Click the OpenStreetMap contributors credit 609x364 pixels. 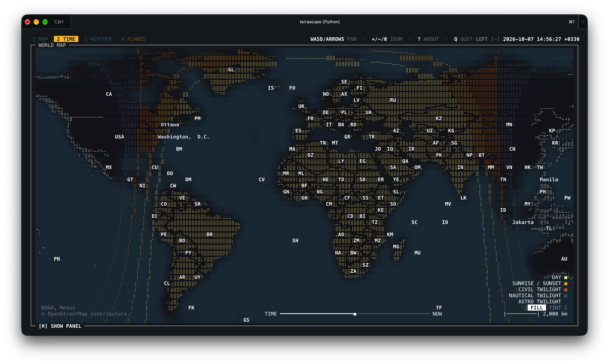(84, 314)
